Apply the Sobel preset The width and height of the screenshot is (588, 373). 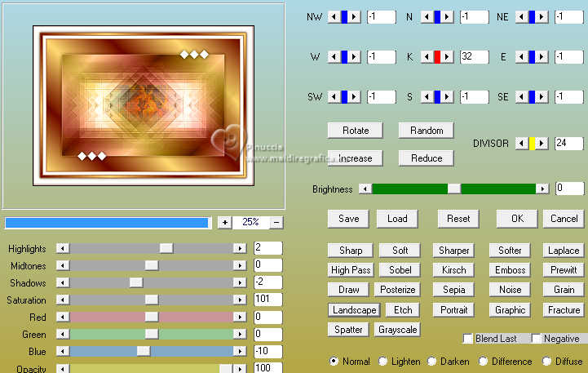[x=400, y=270]
